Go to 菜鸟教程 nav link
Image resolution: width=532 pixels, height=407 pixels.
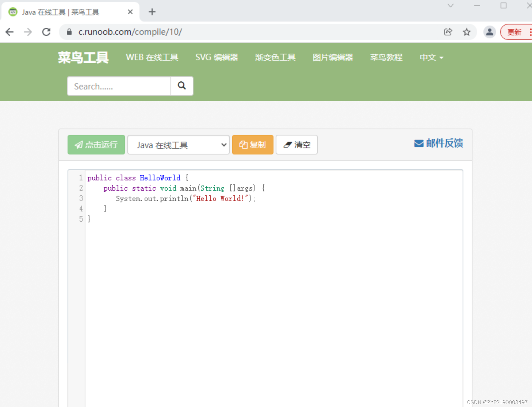click(386, 57)
